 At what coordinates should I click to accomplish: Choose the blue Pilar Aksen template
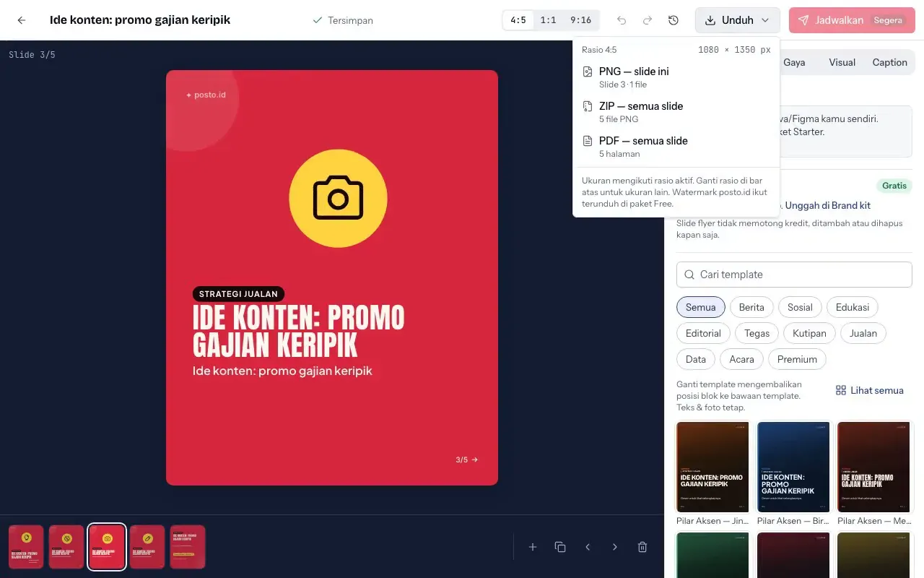(794, 467)
